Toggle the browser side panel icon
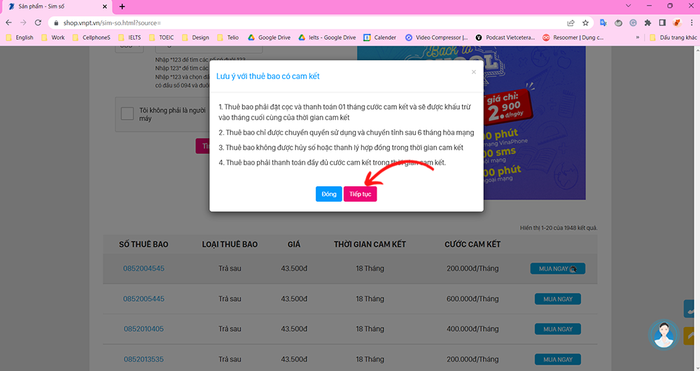 click(x=662, y=23)
